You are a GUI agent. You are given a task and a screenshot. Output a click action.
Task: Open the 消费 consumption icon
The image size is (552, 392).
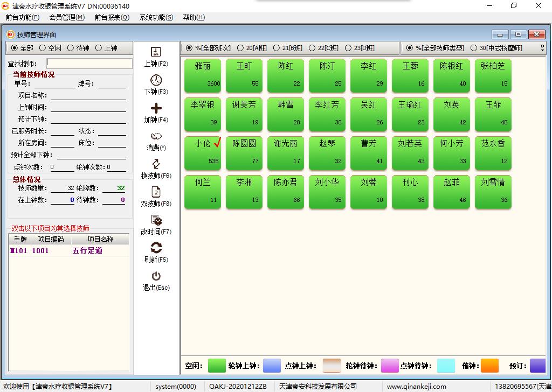coord(156,136)
